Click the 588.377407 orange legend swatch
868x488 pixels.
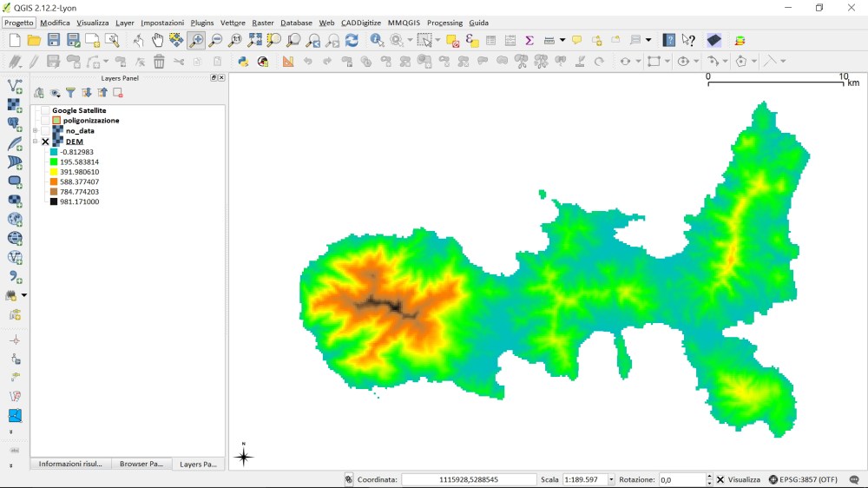[x=54, y=182]
